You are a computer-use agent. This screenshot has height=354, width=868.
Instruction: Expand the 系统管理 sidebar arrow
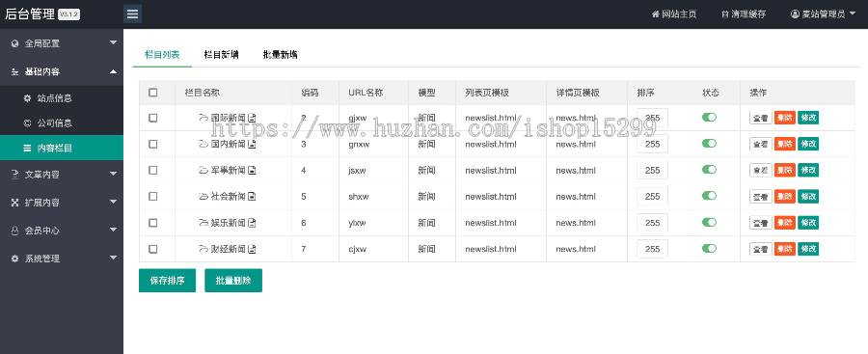[x=113, y=258]
